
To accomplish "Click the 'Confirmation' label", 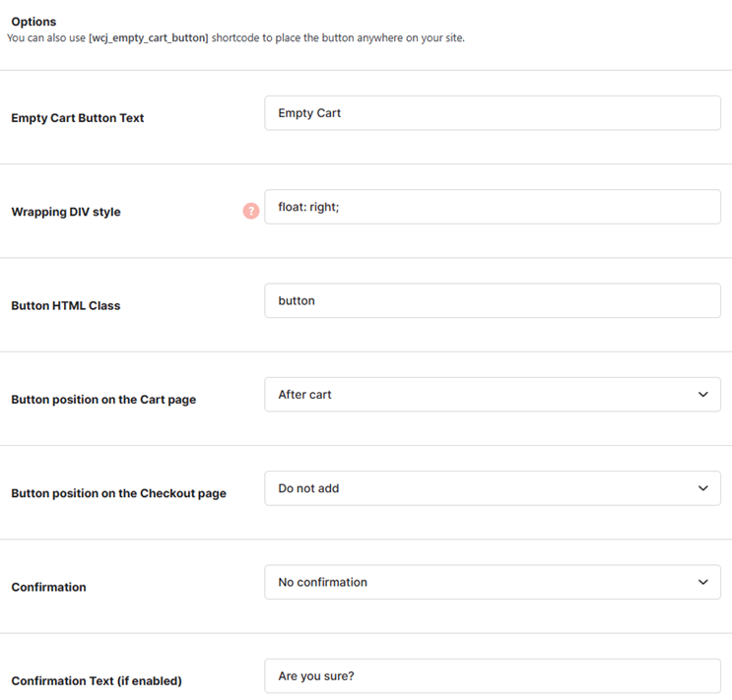I will tap(48, 587).
